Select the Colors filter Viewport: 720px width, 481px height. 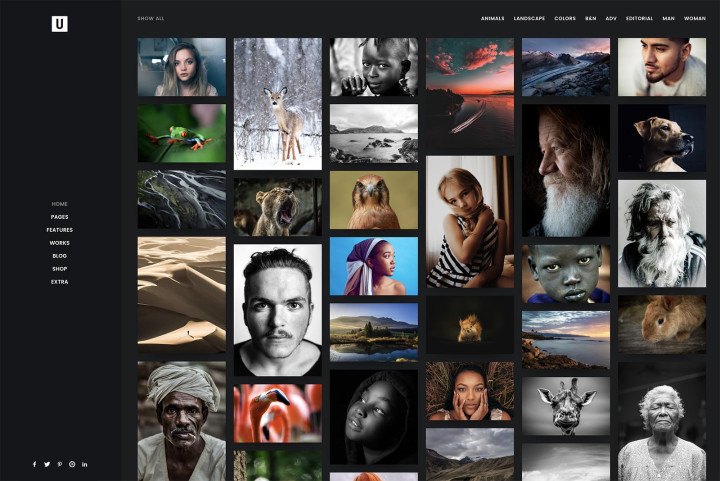pyautogui.click(x=565, y=18)
